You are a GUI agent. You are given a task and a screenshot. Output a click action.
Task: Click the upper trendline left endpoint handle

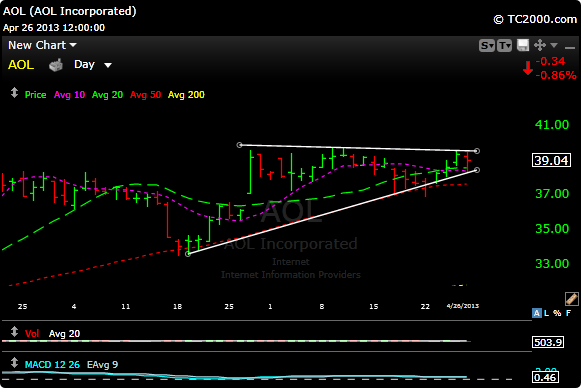[x=239, y=145]
